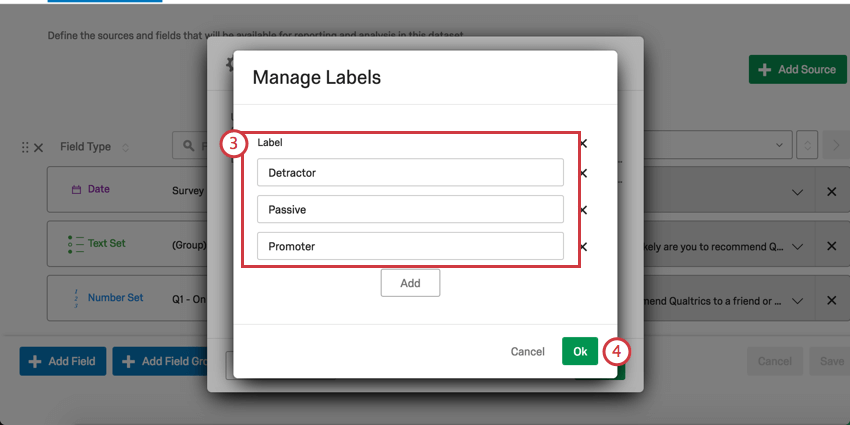
Task: Expand the Date row chevron
Action: pos(797,192)
